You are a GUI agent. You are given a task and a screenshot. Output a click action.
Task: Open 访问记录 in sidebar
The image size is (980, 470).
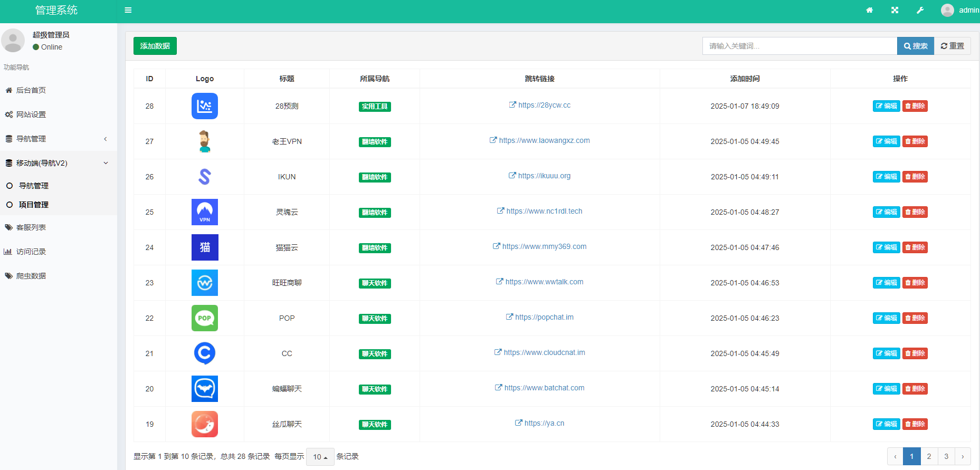(x=31, y=252)
